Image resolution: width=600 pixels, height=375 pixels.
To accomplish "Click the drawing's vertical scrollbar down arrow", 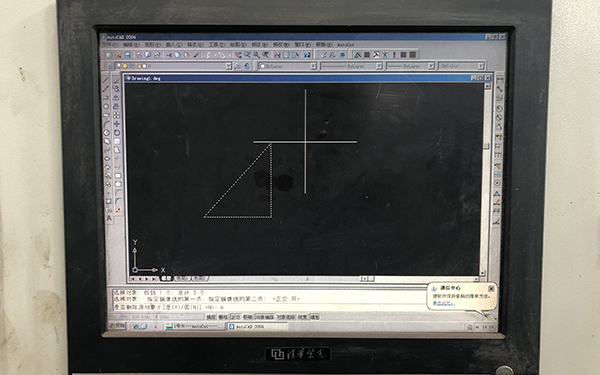I will [482, 273].
